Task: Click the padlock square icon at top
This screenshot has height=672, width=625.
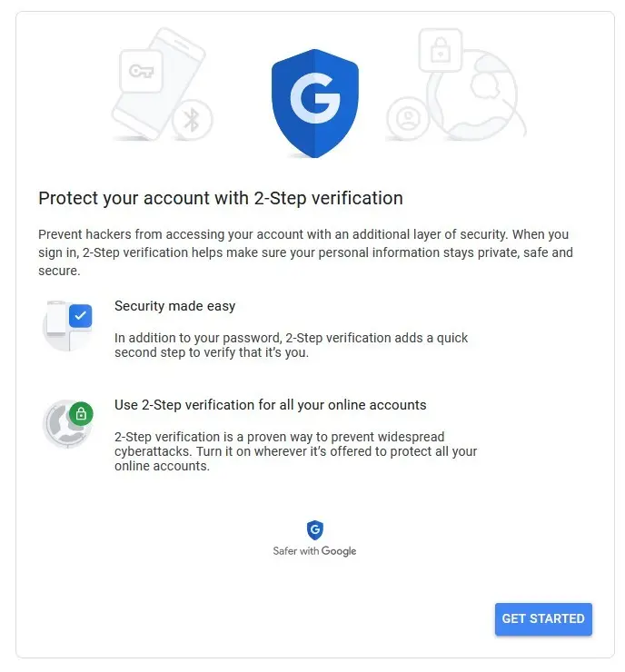Action: point(441,50)
